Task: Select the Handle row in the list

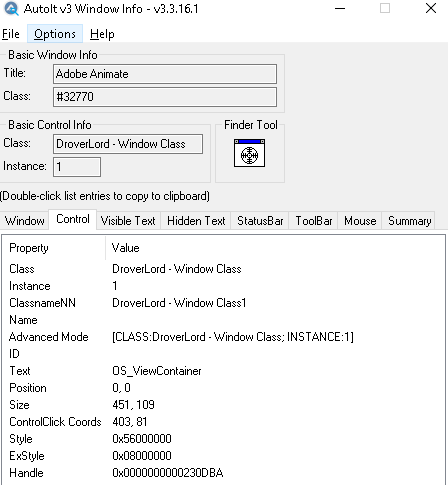Action: pyautogui.click(x=223, y=473)
